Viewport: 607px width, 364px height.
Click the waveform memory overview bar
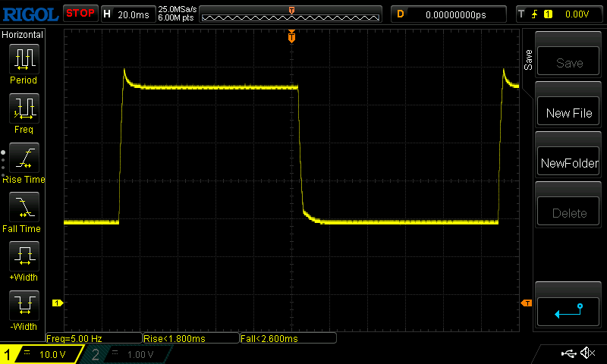click(291, 14)
